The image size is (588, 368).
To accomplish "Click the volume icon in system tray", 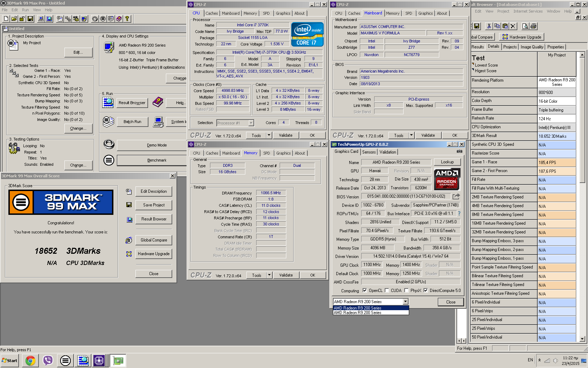I will click(x=555, y=360).
